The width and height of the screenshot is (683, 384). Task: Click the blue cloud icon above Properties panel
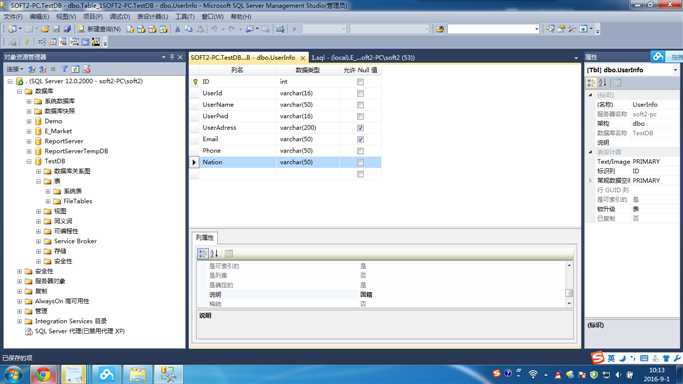pyautogui.click(x=658, y=57)
